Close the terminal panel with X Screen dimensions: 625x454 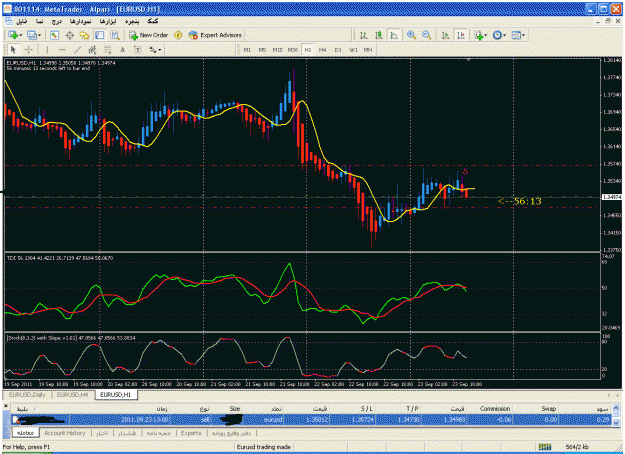click(x=6, y=407)
